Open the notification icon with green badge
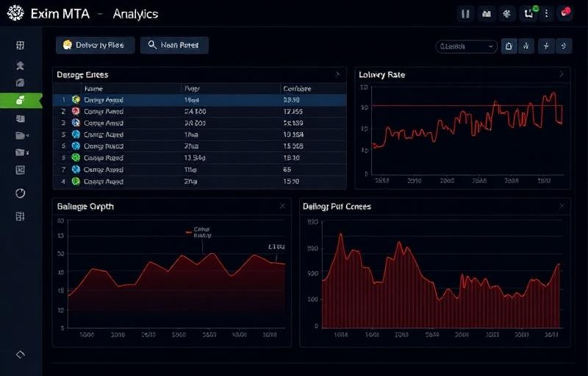This screenshot has width=588, height=376. 528,13
